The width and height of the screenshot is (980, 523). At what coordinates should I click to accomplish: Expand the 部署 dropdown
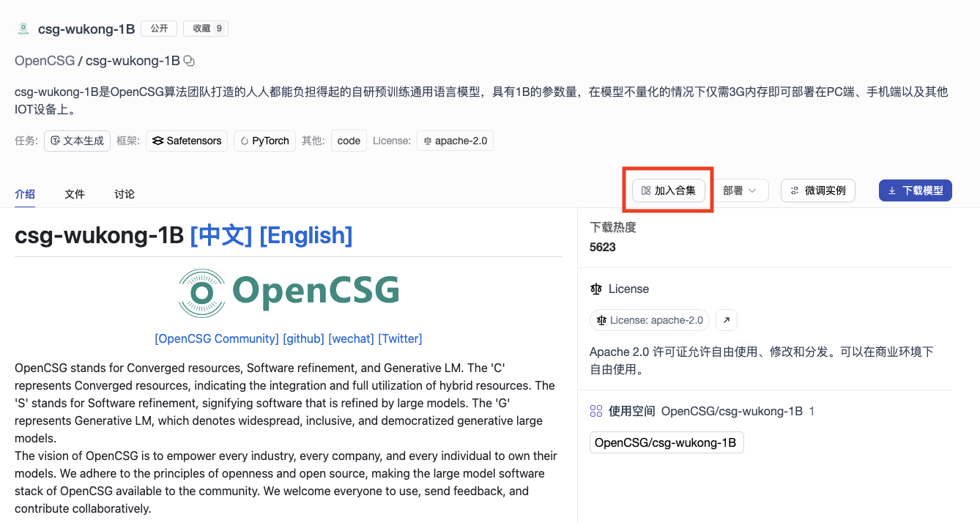[x=740, y=190]
